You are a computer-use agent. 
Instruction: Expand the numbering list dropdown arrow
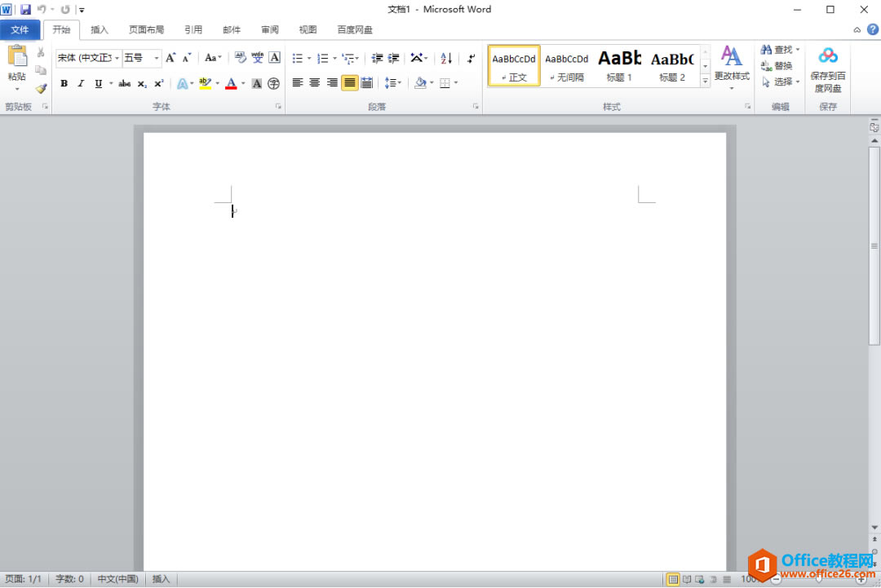335,59
